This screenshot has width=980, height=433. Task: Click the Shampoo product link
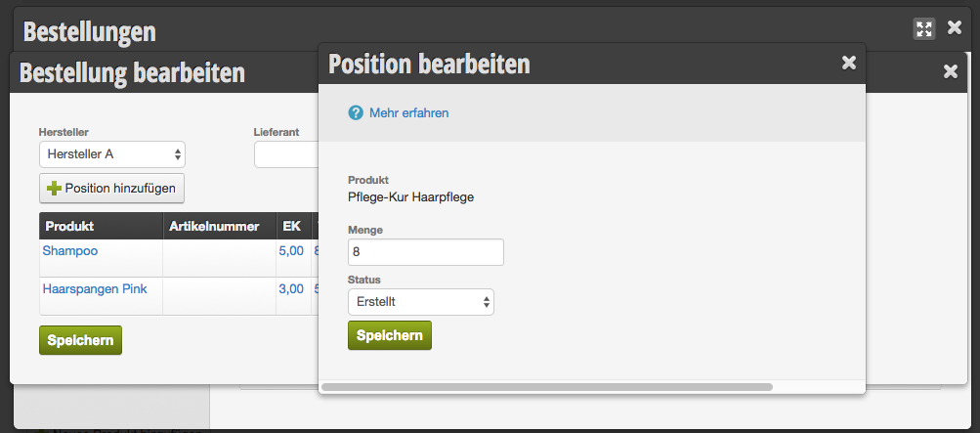pyautogui.click(x=70, y=251)
